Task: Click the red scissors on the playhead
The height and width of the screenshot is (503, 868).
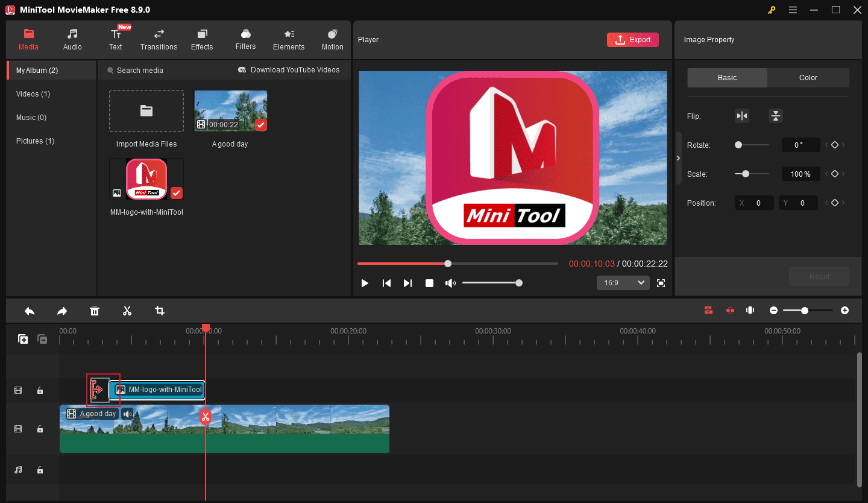Action: point(206,416)
